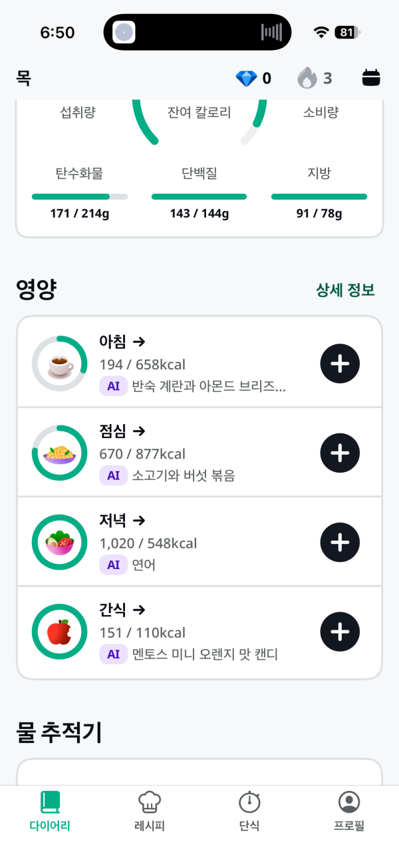This screenshot has width=399, height=868.
Task: Add food to 점심 with plus button
Action: pyautogui.click(x=340, y=453)
